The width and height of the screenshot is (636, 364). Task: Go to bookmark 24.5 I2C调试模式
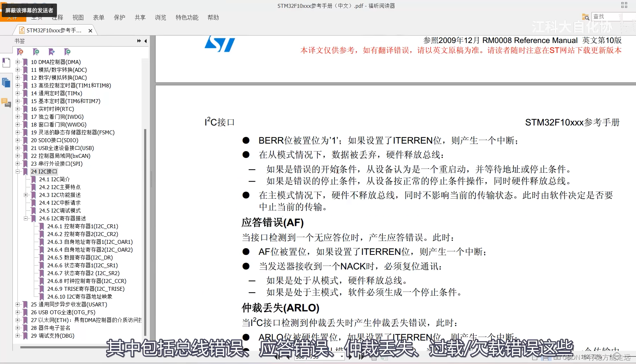[x=60, y=210]
